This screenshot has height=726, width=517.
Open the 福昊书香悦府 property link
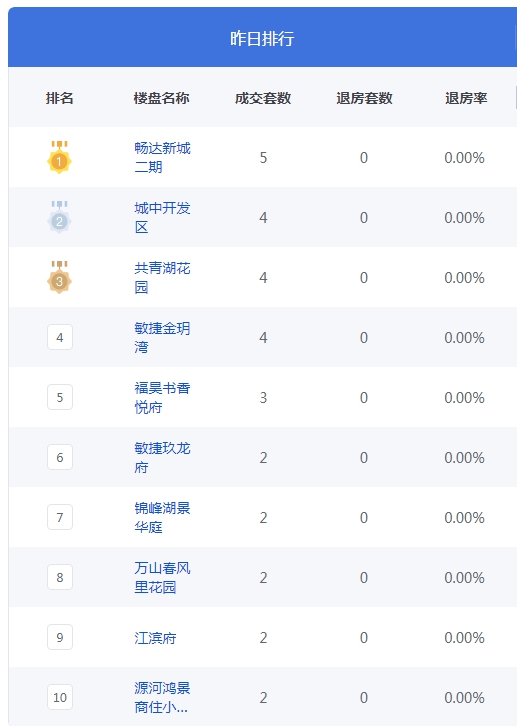pyautogui.click(x=162, y=397)
